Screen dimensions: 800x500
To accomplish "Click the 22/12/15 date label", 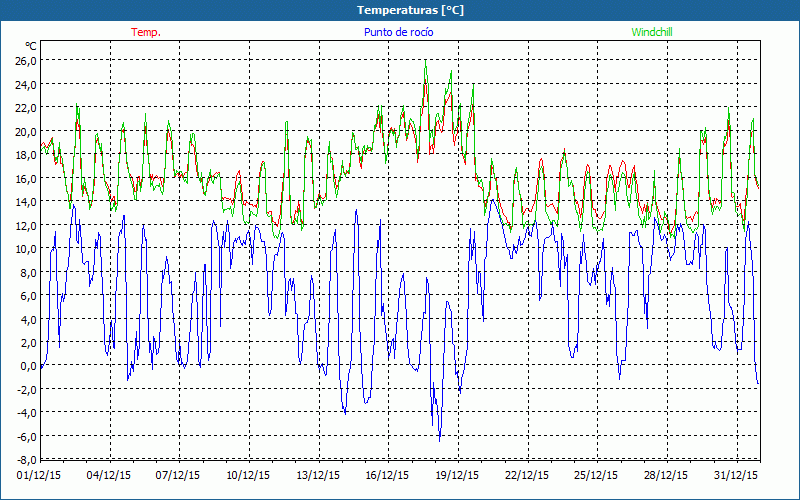I will coord(527,475).
